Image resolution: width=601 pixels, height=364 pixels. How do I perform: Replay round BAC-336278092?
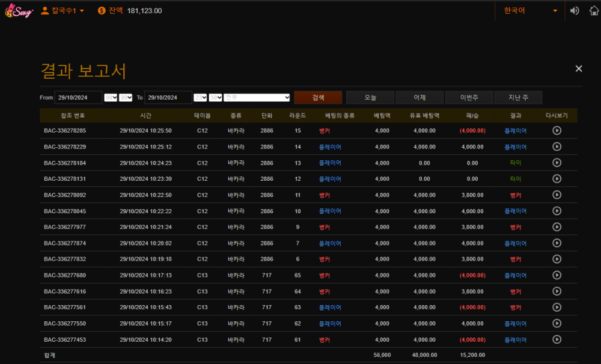tap(557, 195)
